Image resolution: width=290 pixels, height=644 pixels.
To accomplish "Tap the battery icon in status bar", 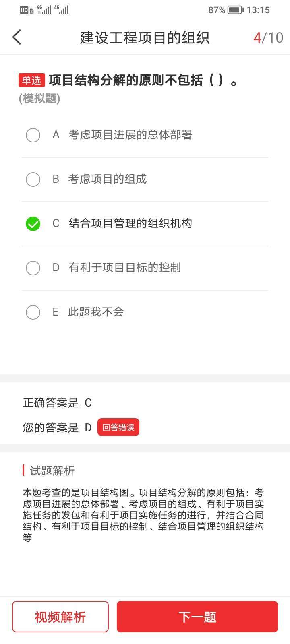I will 235,10.
